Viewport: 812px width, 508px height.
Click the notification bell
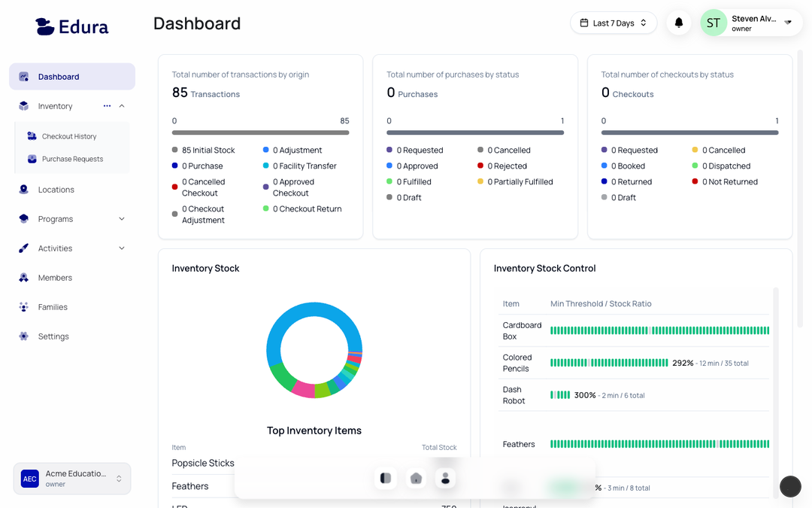678,23
